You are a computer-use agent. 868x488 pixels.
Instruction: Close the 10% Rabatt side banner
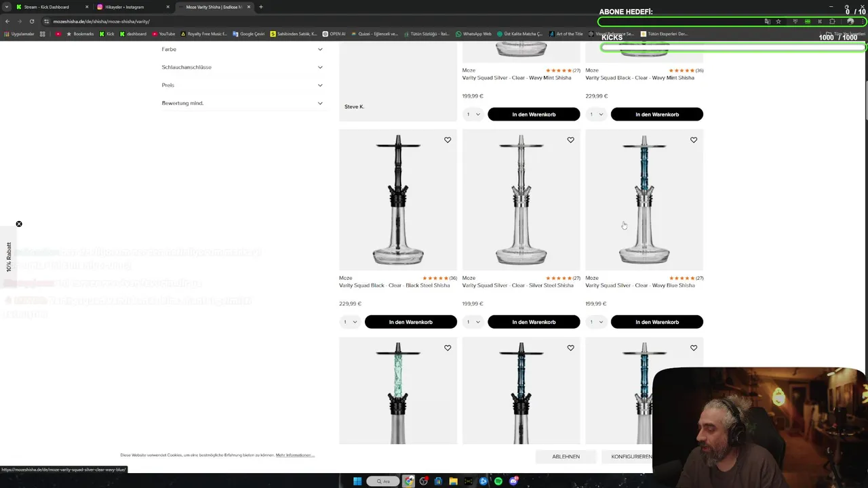[x=19, y=224]
